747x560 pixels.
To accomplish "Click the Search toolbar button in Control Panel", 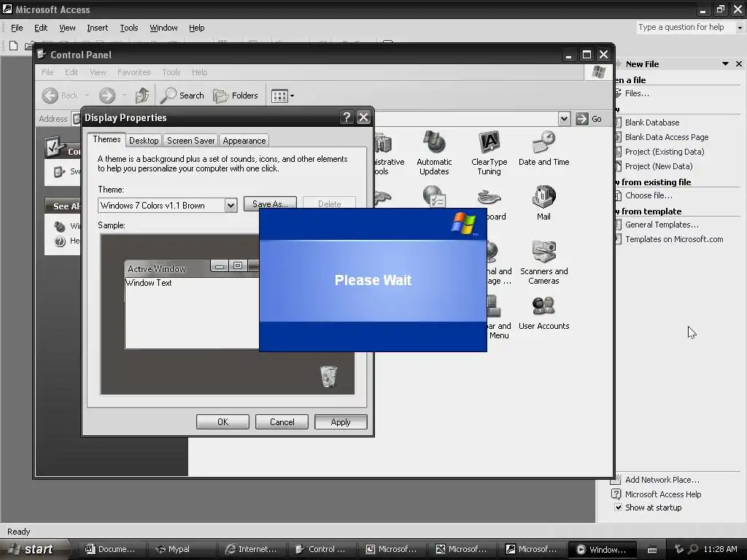I will tap(182, 96).
